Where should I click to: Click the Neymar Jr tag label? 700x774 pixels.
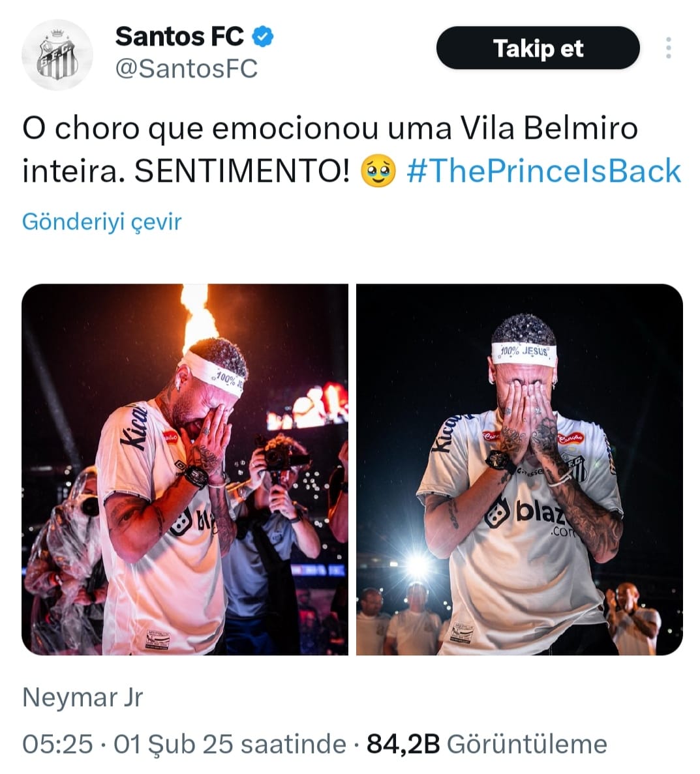click(x=83, y=698)
